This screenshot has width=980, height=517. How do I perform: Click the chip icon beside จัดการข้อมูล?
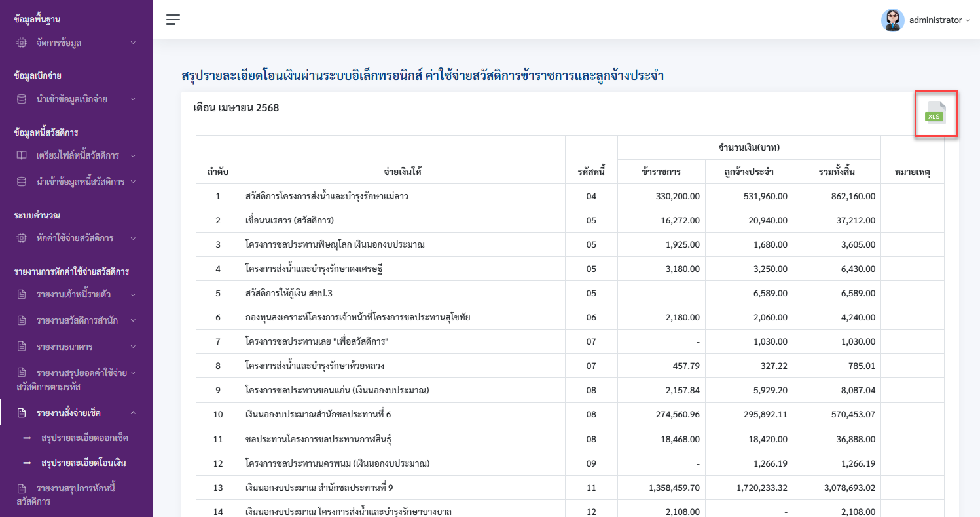click(22, 43)
